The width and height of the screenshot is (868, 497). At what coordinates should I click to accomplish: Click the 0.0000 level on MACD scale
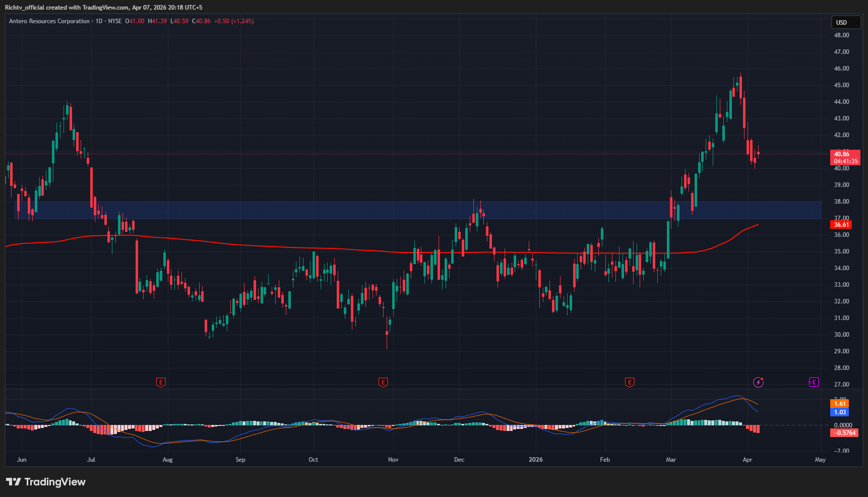[x=843, y=425]
